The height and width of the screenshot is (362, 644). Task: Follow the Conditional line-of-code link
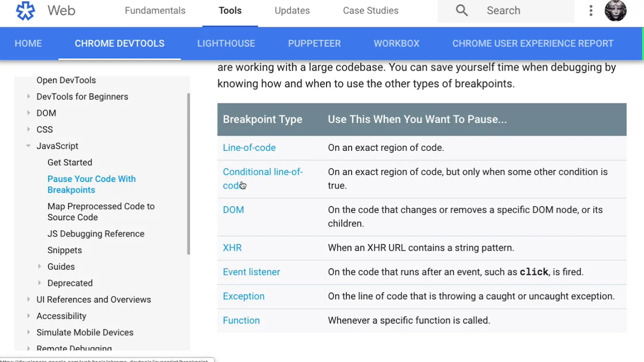263,178
